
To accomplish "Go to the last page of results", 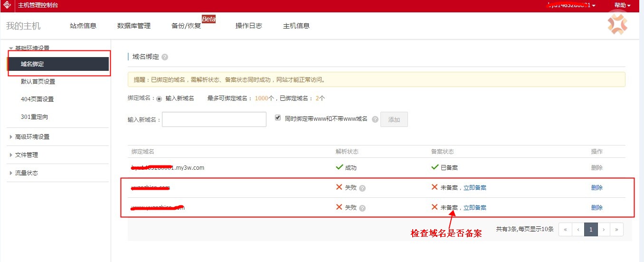I will pos(616,229).
